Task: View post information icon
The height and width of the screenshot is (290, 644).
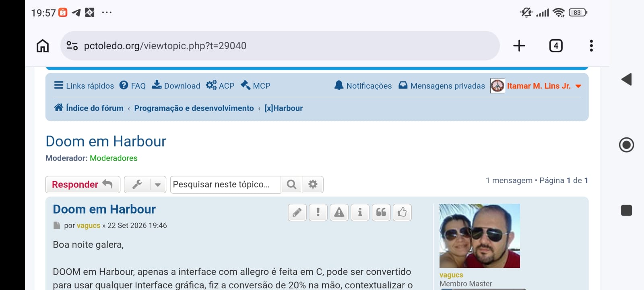Action: click(360, 212)
